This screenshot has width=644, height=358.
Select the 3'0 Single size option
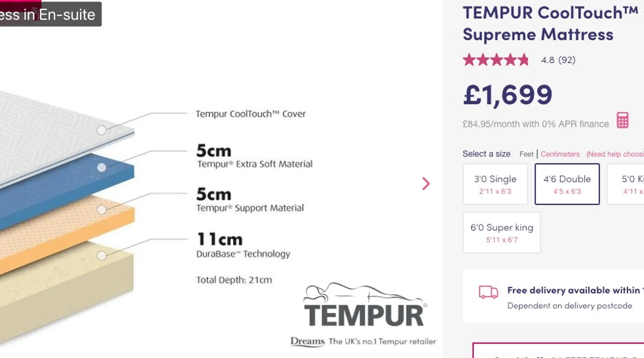click(x=495, y=184)
